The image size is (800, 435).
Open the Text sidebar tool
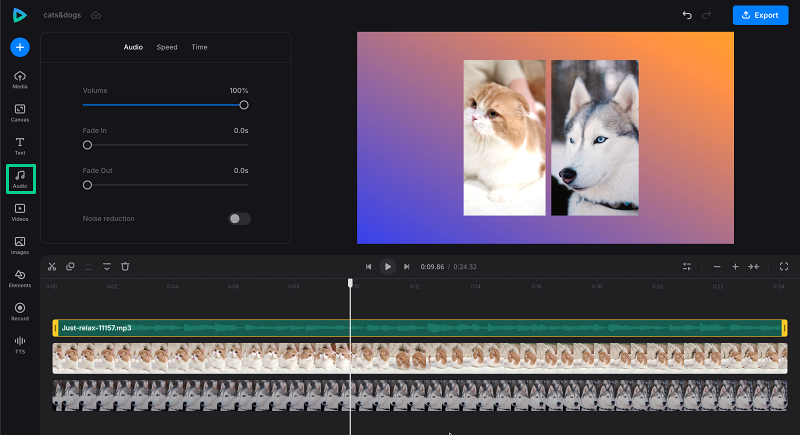click(20, 146)
